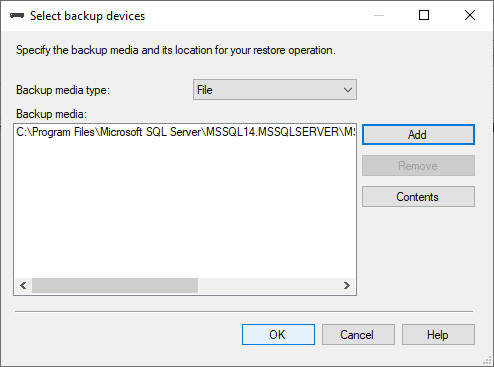The height and width of the screenshot is (367, 494).
Task: Select the C:\Program Files backup path entry
Action: pyautogui.click(x=185, y=132)
